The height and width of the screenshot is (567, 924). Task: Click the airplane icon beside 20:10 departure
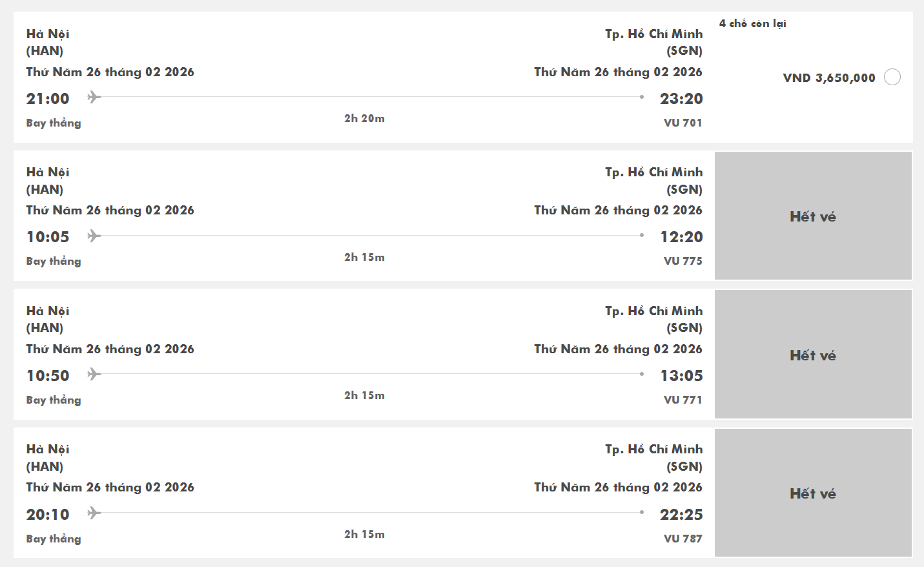pyautogui.click(x=94, y=513)
